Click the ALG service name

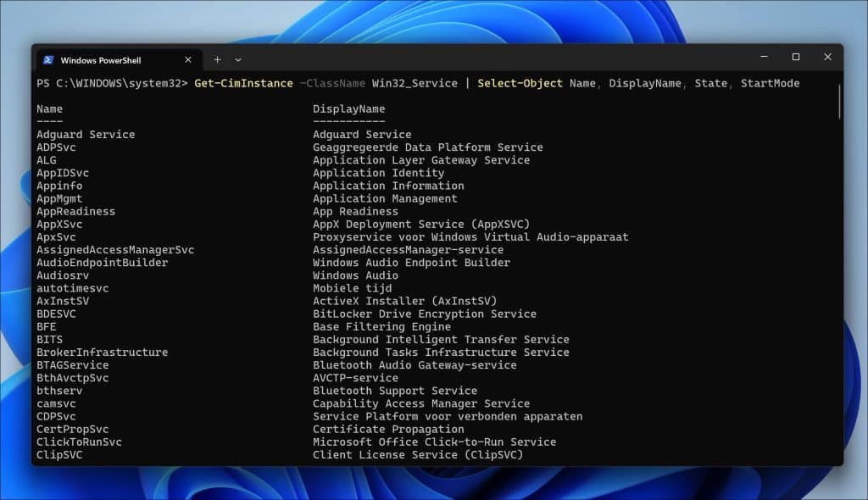(47, 160)
